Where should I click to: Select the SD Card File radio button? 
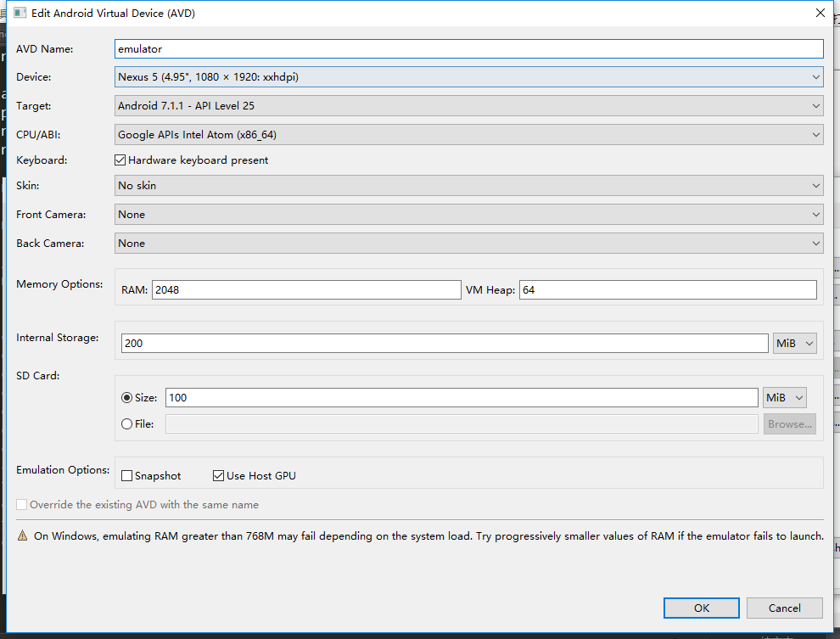point(127,424)
